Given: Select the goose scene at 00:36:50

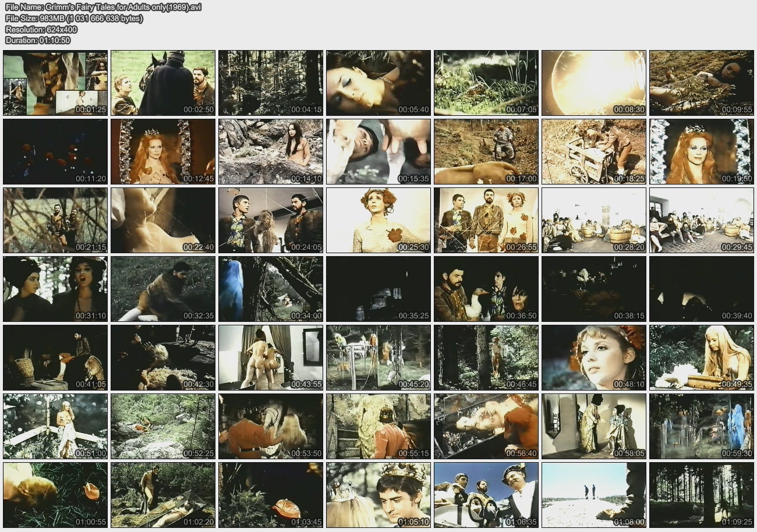Looking at the screenshot, I should coord(486,289).
